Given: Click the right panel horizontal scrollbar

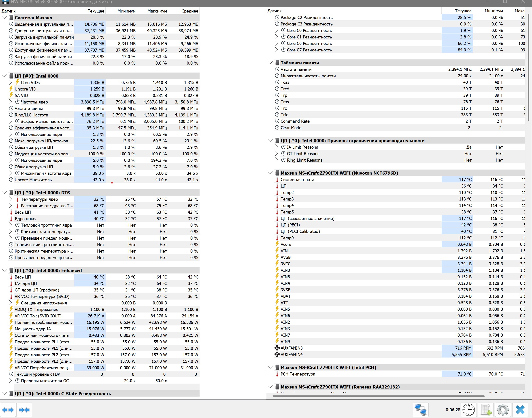Looking at the screenshot, I should pos(379,396).
